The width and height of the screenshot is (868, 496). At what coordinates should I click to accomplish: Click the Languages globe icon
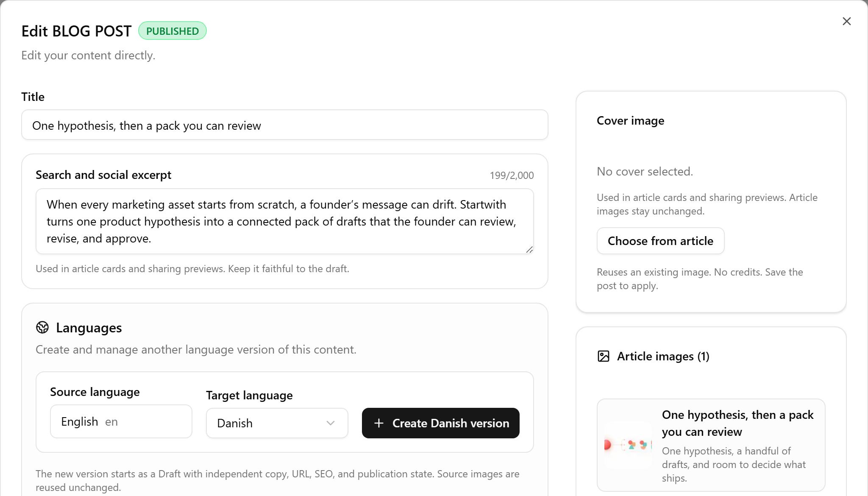pos(42,327)
